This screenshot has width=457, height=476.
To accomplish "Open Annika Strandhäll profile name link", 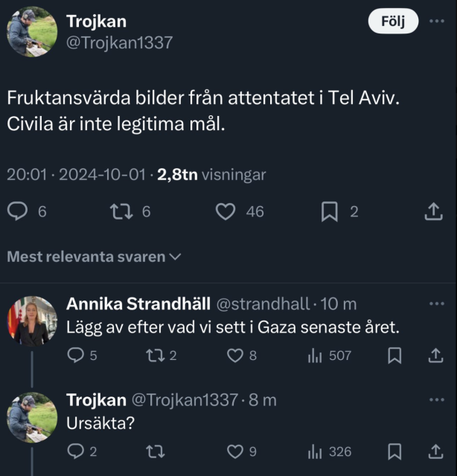I will pyautogui.click(x=138, y=303).
